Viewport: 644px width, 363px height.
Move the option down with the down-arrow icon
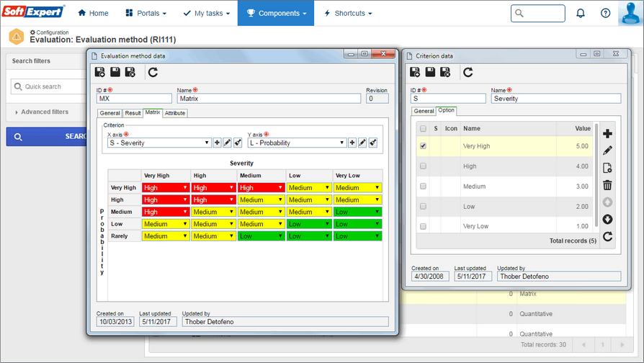(x=607, y=219)
